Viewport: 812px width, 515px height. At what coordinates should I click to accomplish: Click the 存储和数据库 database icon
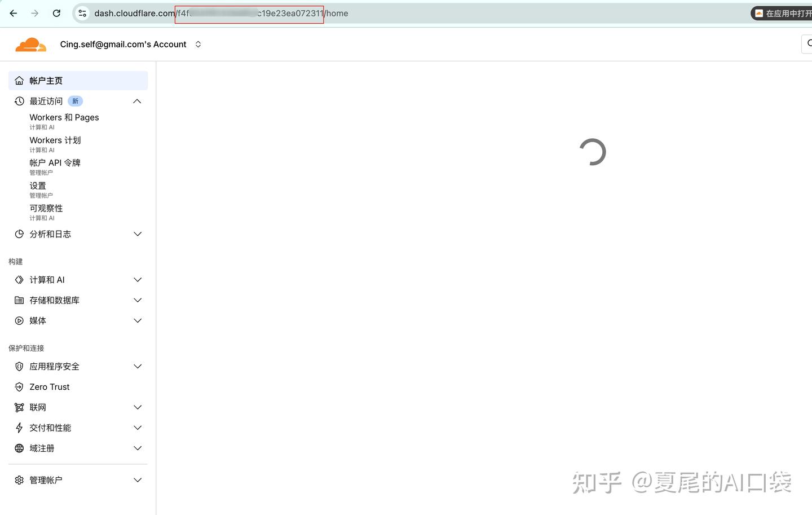click(19, 300)
